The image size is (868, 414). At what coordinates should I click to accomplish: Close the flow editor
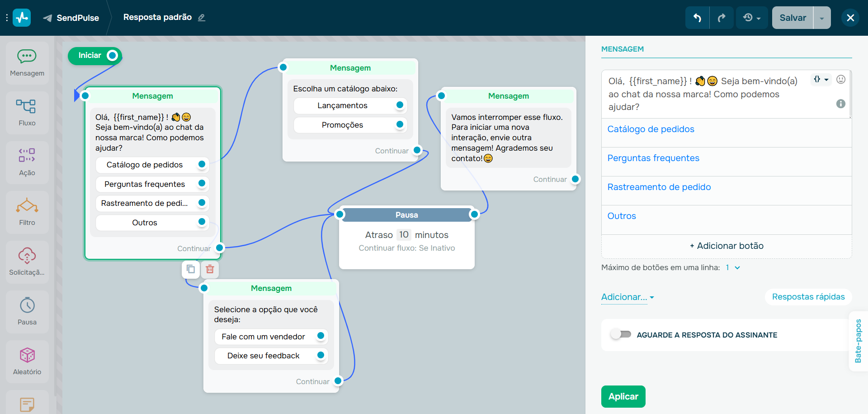(850, 18)
